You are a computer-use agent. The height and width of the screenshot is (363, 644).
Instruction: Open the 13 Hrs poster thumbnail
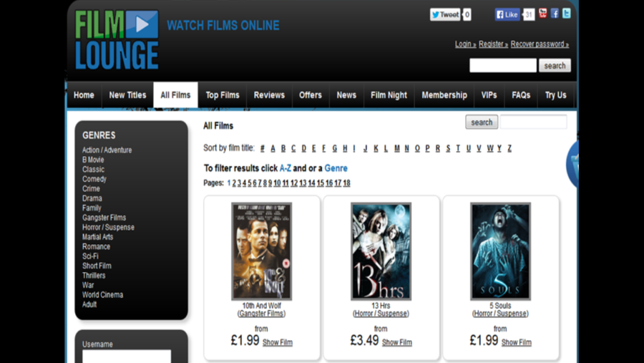[381, 251]
